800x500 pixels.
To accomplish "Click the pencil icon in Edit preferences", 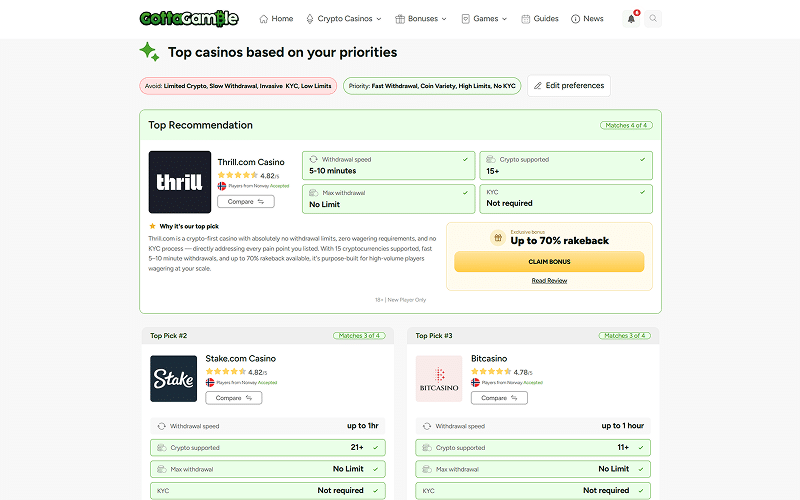I will 538,86.
